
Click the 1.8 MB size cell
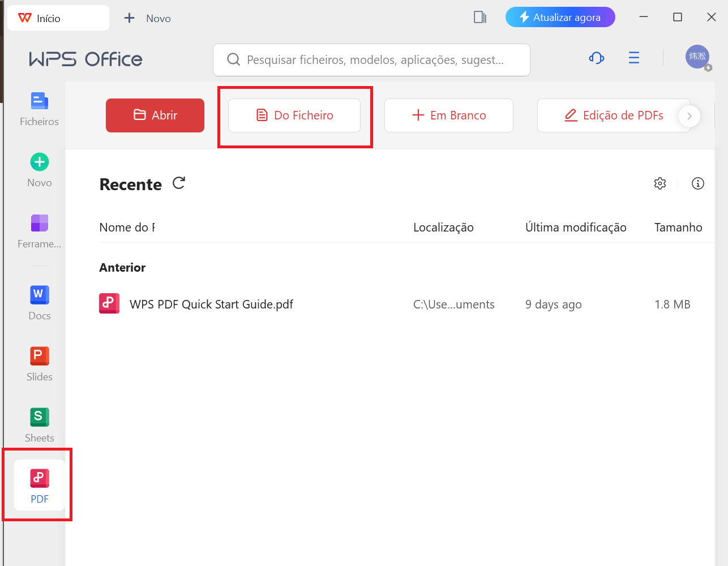click(x=673, y=305)
